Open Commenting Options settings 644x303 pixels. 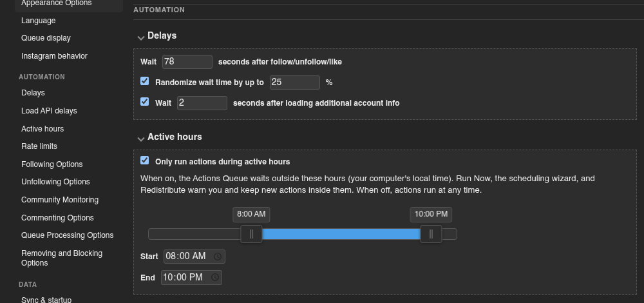(x=57, y=218)
